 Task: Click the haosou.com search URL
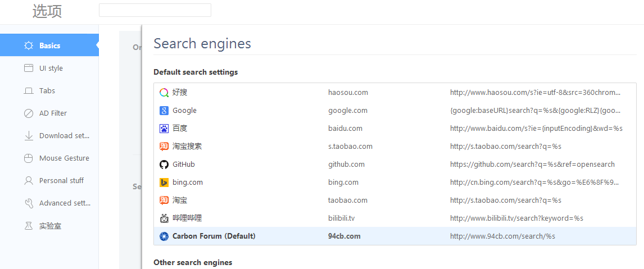535,93
